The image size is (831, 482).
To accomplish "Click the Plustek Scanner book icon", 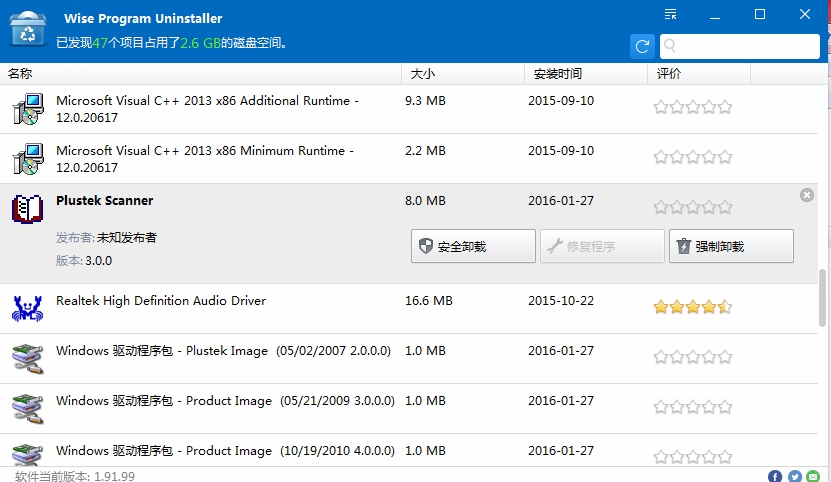I will 28,209.
